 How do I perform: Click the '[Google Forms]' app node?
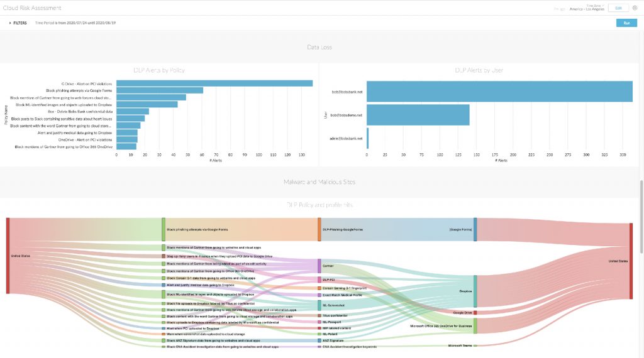click(x=475, y=230)
